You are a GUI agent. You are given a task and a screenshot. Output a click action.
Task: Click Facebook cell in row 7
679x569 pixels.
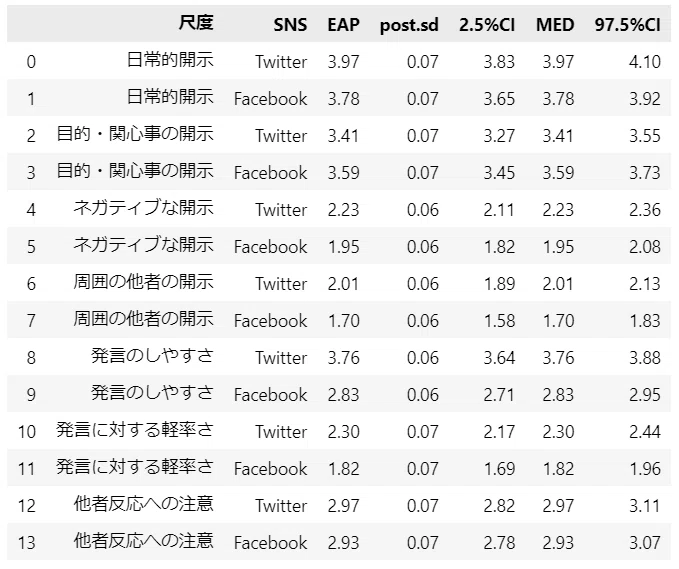[271, 321]
